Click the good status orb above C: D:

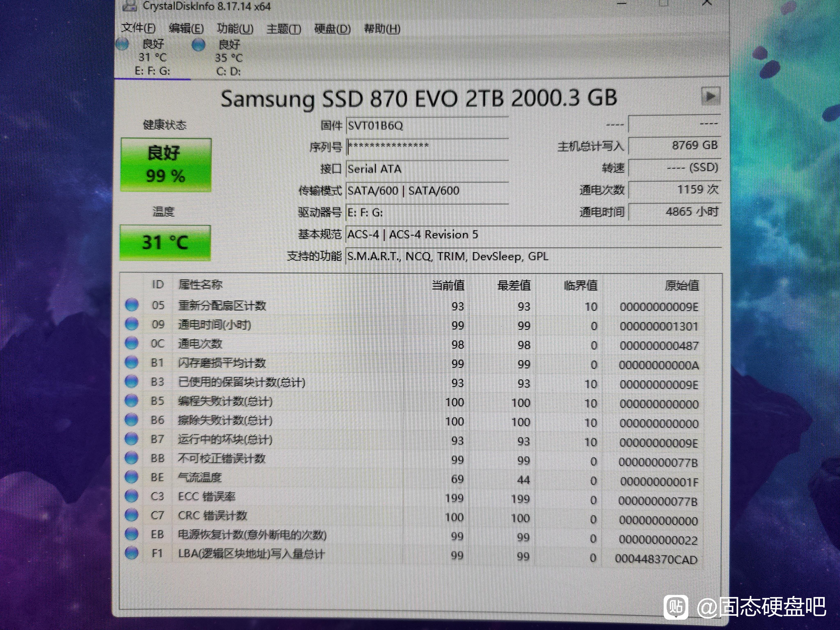pos(199,45)
